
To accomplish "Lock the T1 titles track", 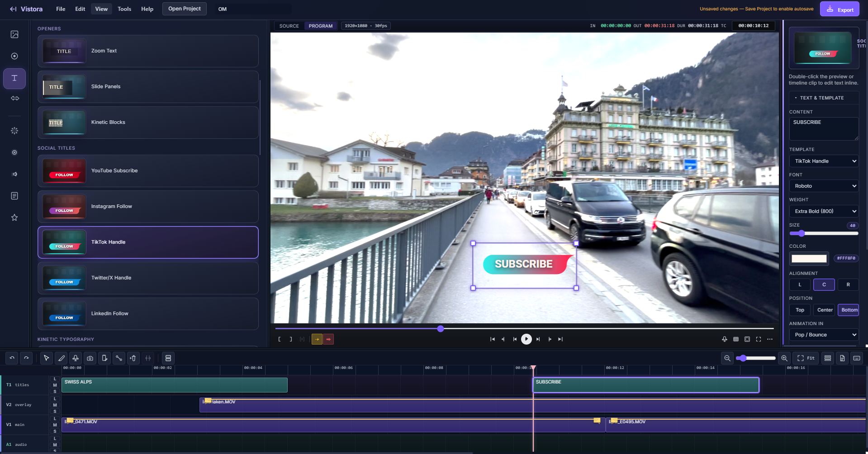I will point(55,379).
